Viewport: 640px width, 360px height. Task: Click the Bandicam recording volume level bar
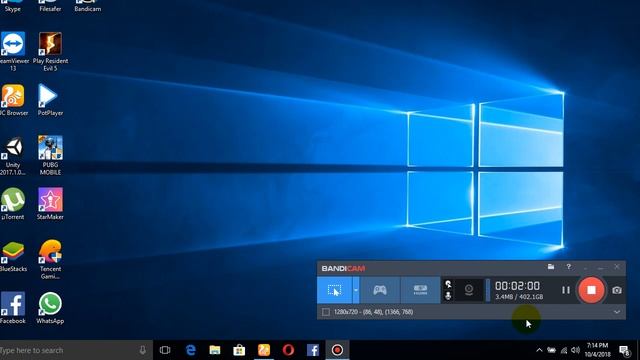(x=488, y=290)
